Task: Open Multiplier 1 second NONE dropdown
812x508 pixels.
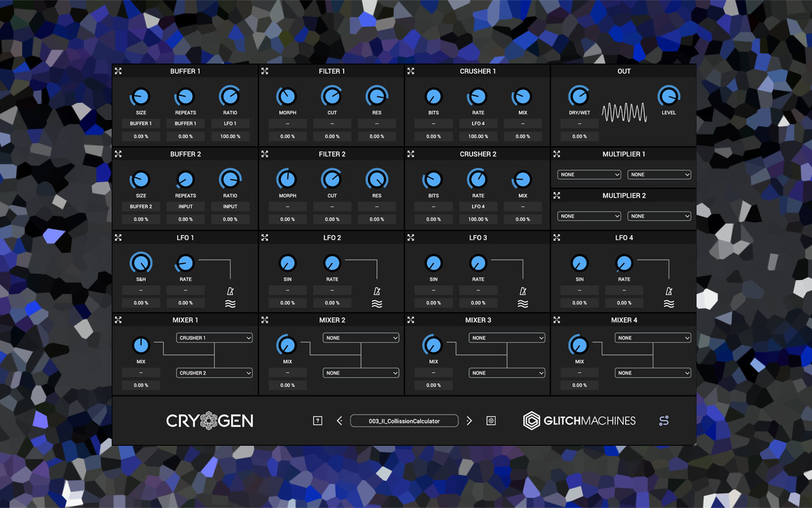Action: [659, 175]
